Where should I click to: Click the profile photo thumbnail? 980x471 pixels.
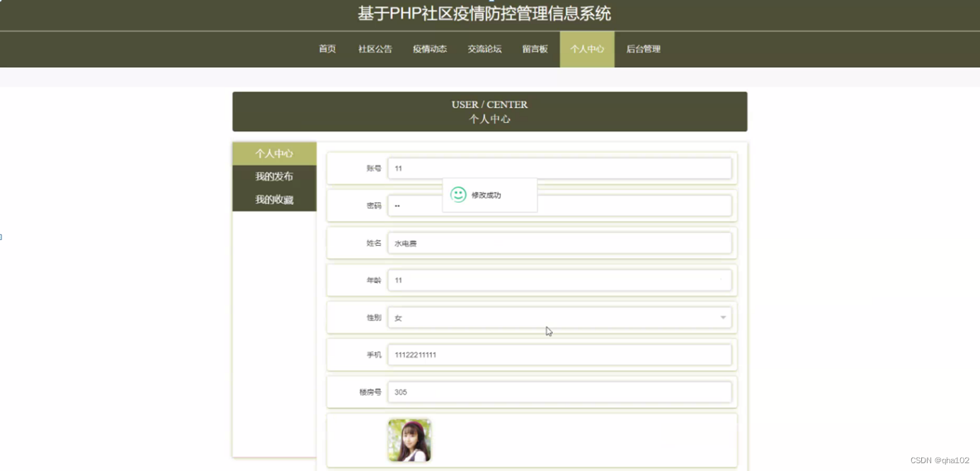(409, 441)
